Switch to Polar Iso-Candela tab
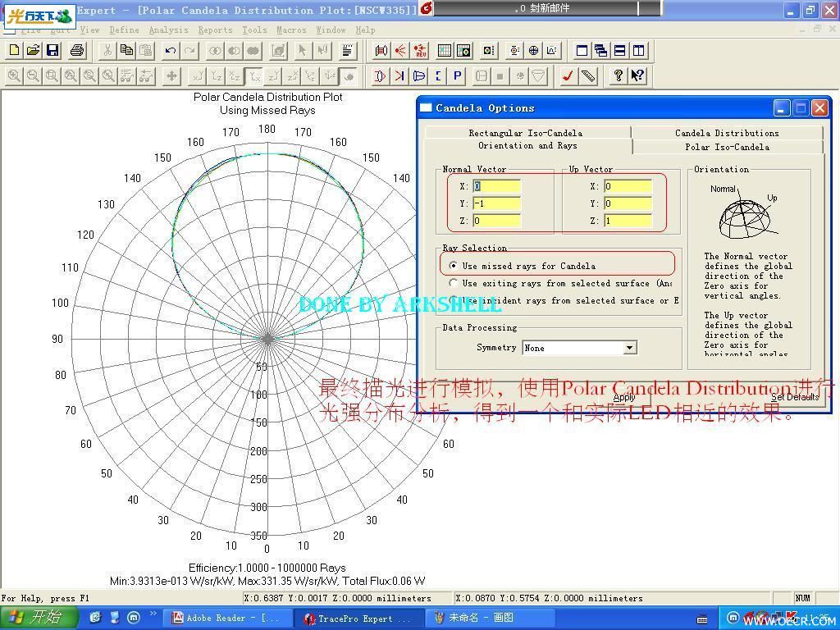This screenshot has width=840, height=630. [727, 147]
